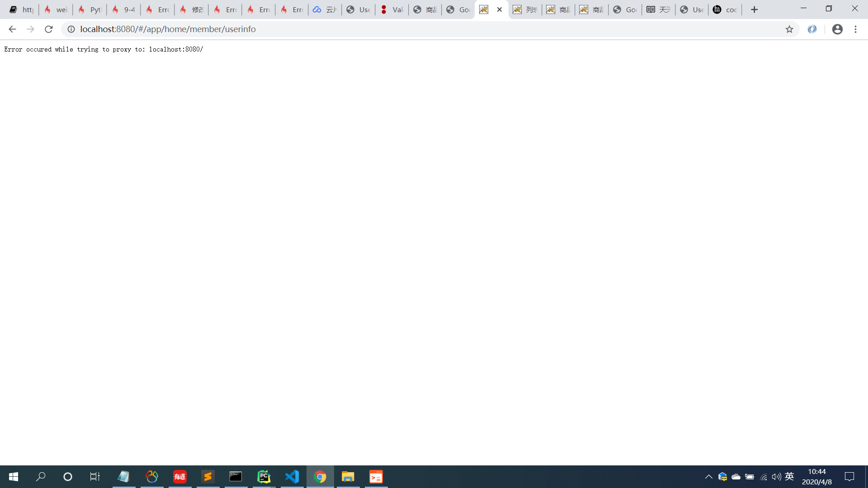
Task: Open the Chrome profile avatar
Action: (x=837, y=29)
